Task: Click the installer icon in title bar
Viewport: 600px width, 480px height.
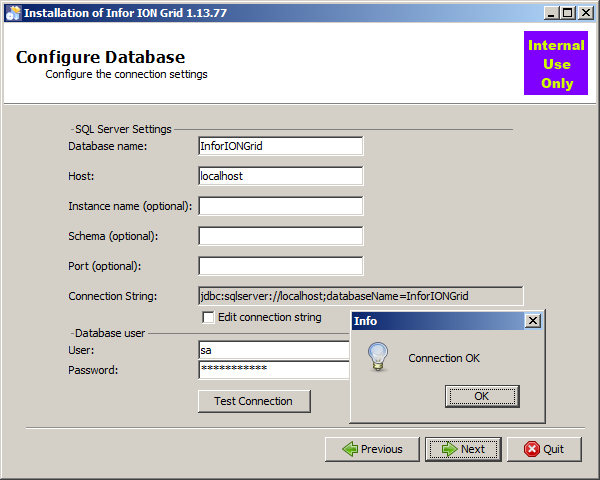Action: tap(12, 13)
